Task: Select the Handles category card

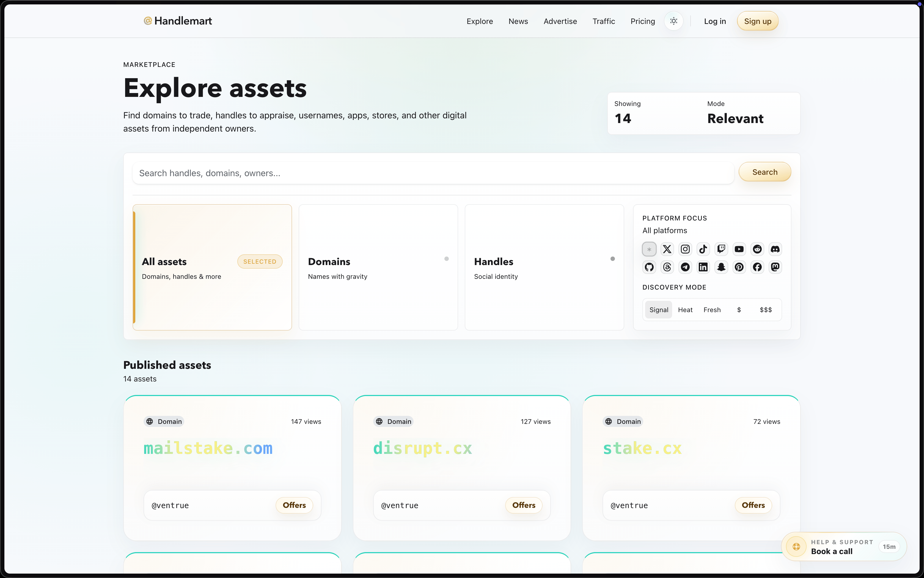Action: tap(544, 267)
